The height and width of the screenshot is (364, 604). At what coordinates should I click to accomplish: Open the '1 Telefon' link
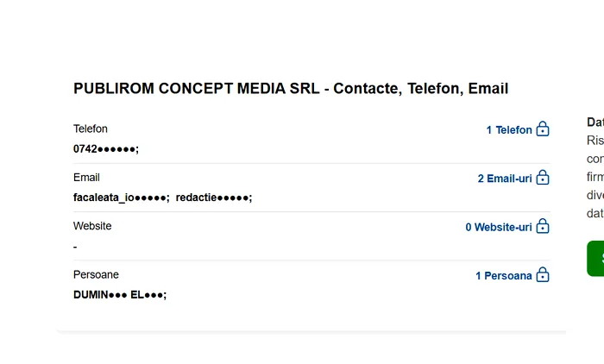coord(509,130)
